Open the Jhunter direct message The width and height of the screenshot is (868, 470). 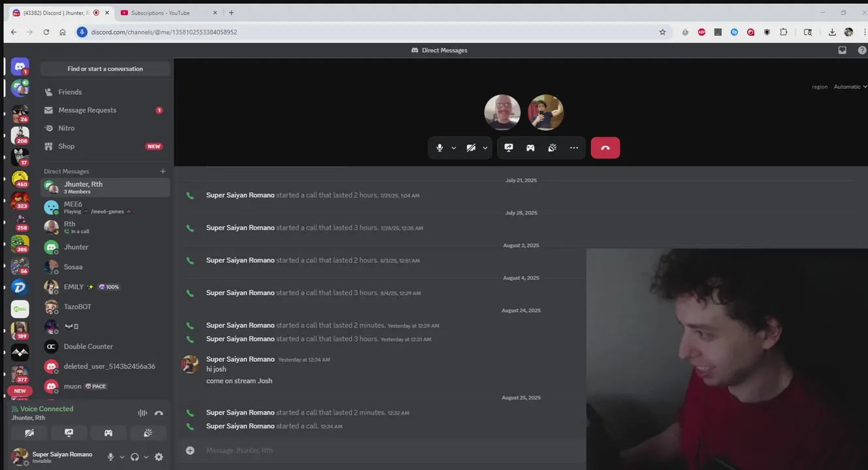[105, 247]
